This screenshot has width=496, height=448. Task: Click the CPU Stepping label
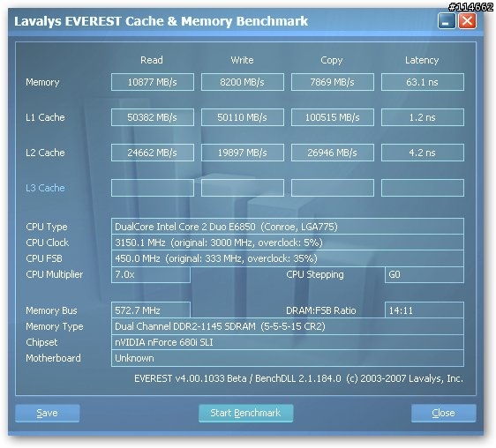(315, 274)
